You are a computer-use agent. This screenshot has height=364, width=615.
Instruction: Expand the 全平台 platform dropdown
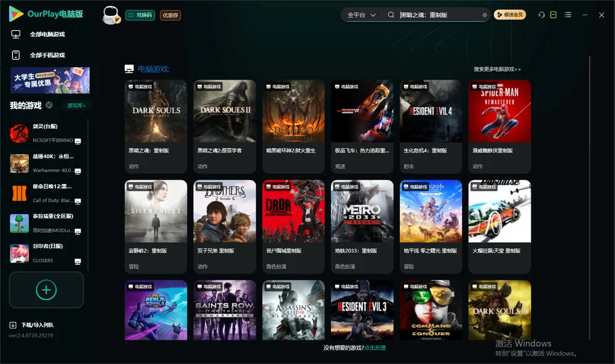click(361, 15)
